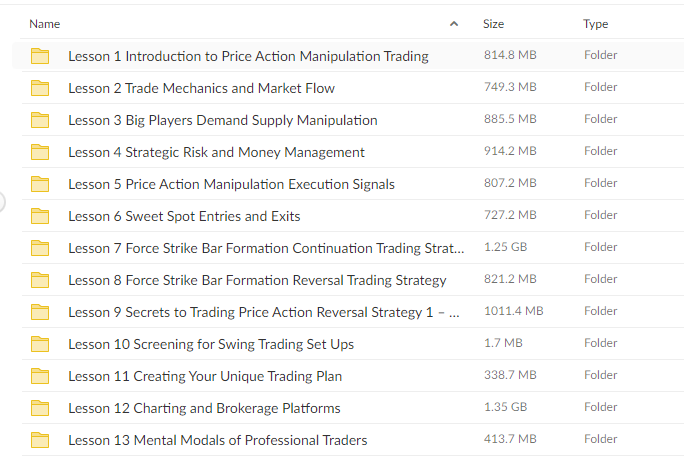Select the Lesson 6 Sweet Spot folder icon
Viewport: 684px width, 460px height.
pyautogui.click(x=40, y=216)
